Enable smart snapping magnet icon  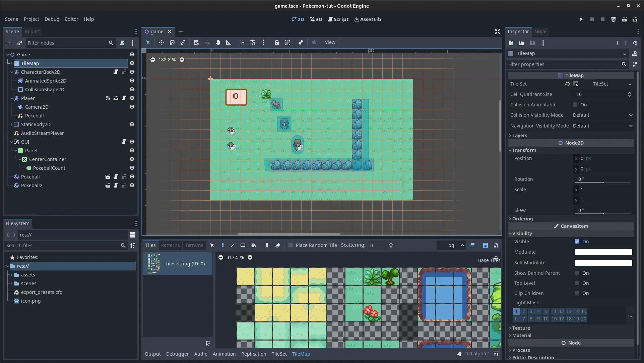[242, 42]
